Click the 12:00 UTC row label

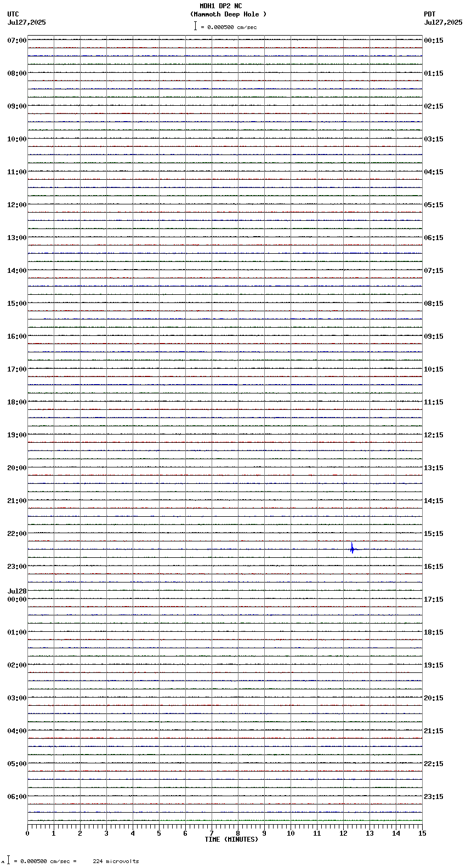click(17, 205)
